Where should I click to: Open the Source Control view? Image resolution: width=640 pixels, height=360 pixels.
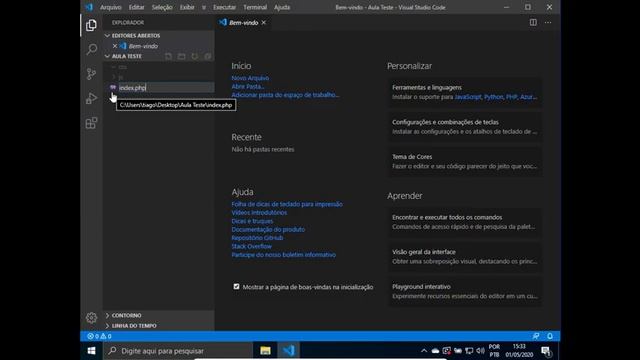click(x=91, y=74)
